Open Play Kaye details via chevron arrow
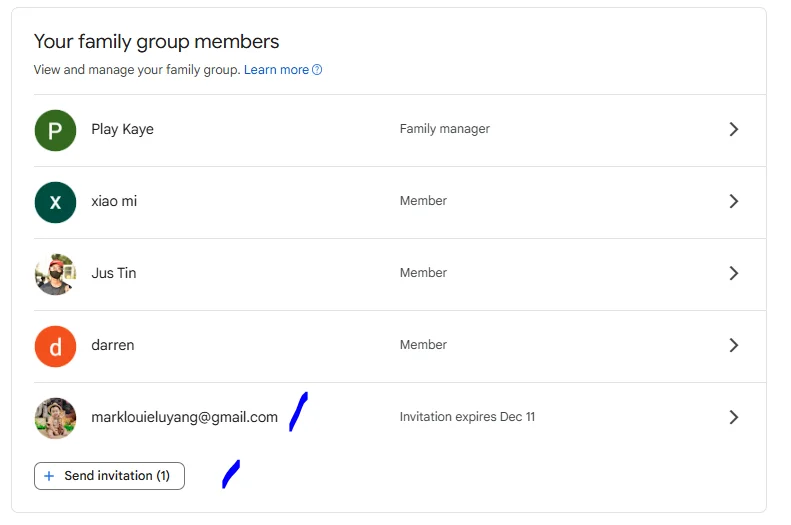This screenshot has height=525, width=791. [734, 129]
